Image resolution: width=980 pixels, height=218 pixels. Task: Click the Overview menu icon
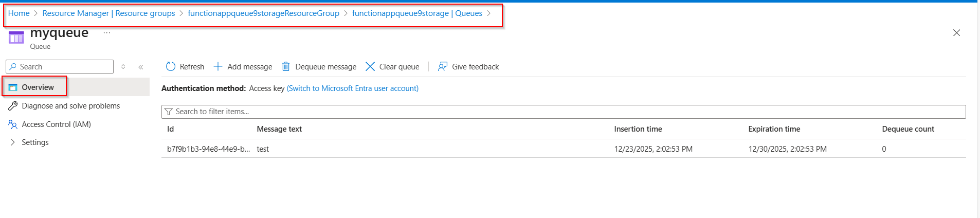13,87
